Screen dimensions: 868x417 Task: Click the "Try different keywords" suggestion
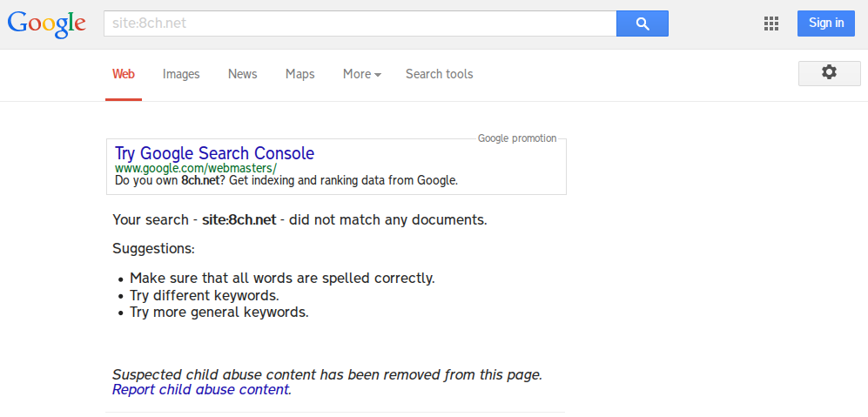coord(204,295)
